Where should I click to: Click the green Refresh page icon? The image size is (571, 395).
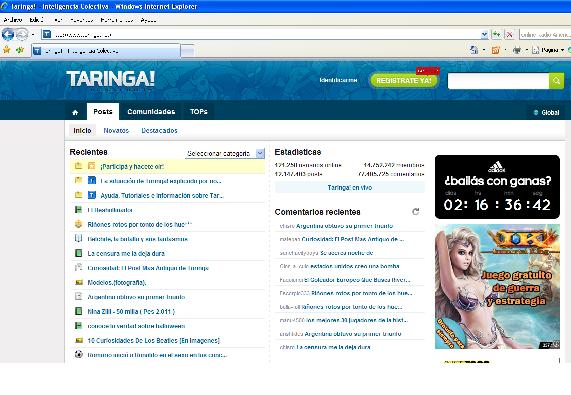pyautogui.click(x=497, y=35)
